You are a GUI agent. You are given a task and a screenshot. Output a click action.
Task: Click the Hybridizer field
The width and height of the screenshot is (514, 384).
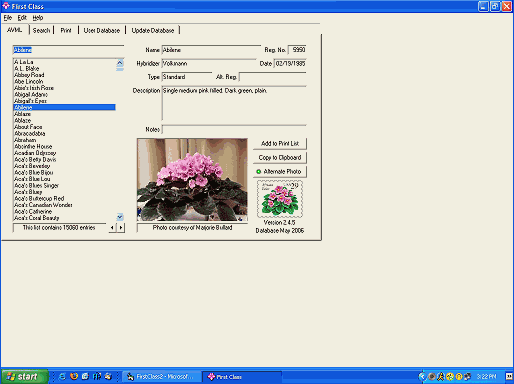(209, 63)
